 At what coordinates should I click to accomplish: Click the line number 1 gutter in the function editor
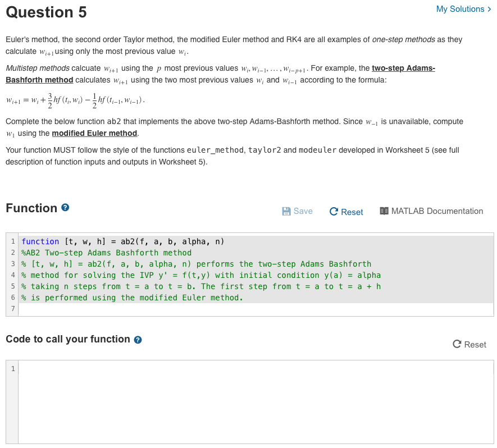point(12,241)
